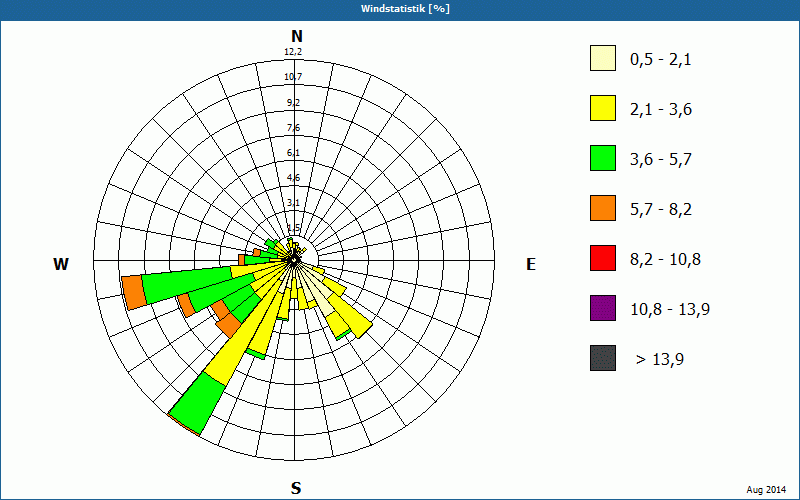
Task: Click the long green south-southwest wind bar
Action: (x=198, y=403)
